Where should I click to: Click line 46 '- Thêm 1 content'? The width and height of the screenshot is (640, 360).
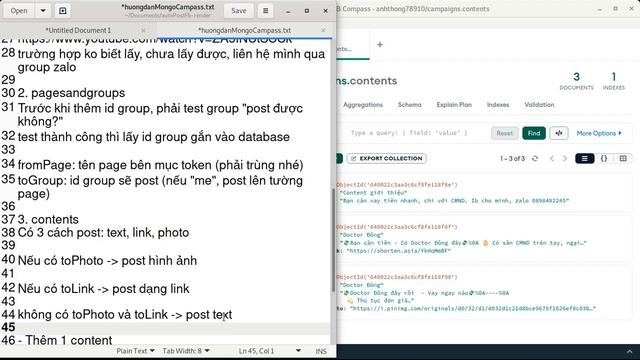click(x=65, y=340)
